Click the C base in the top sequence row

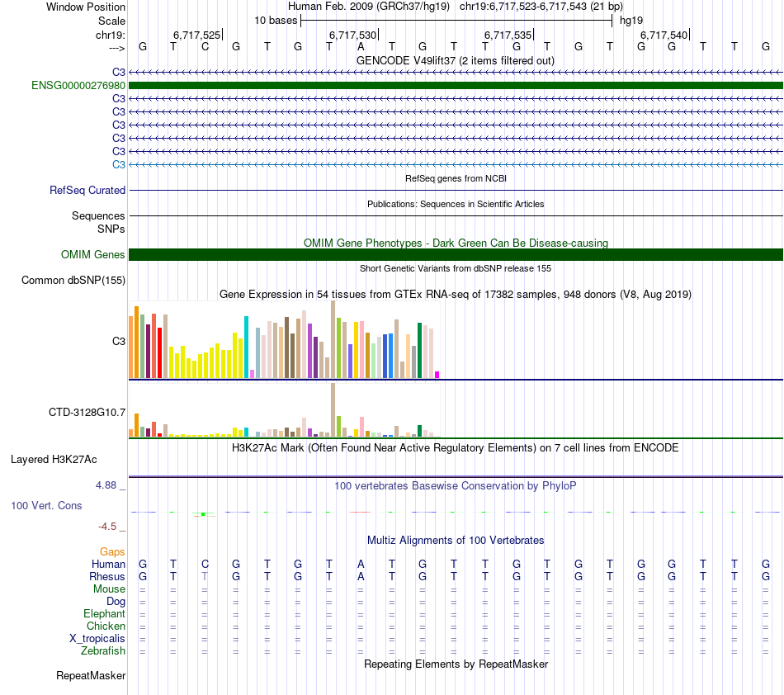pos(205,47)
